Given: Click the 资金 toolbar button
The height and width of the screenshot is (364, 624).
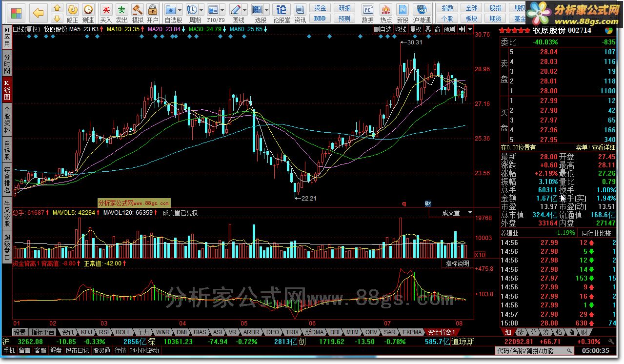Looking at the screenshot, I should coord(320,8).
